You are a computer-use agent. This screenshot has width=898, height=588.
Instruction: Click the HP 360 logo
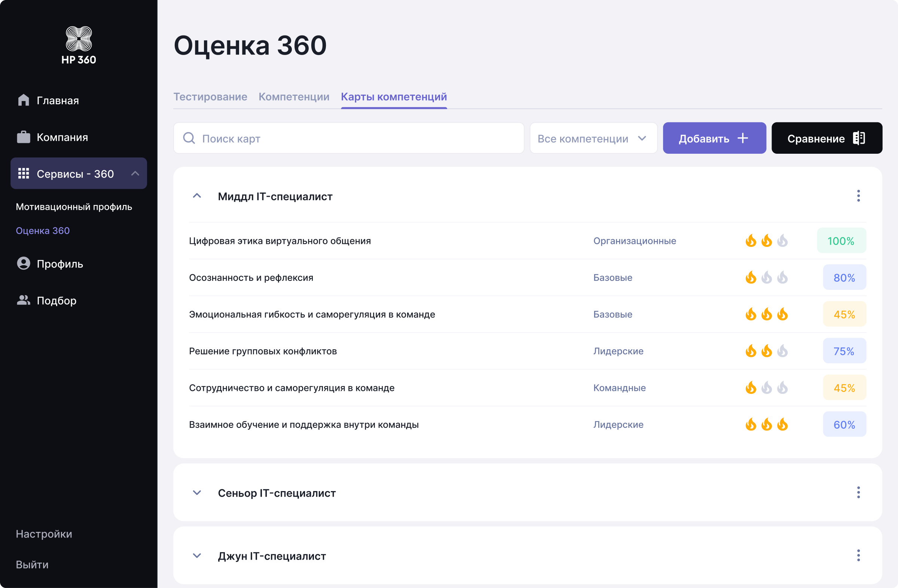pyautogui.click(x=79, y=45)
